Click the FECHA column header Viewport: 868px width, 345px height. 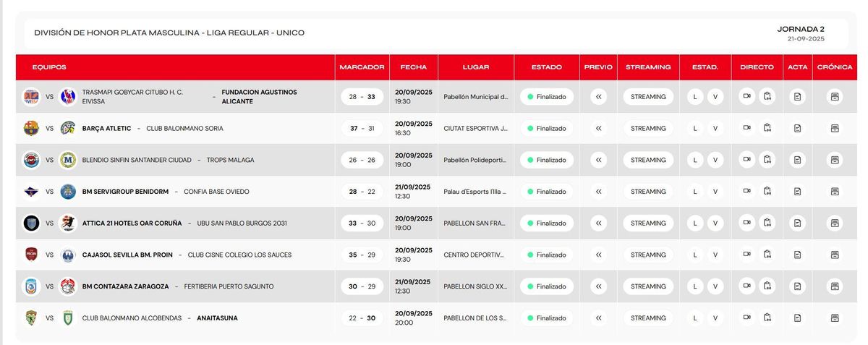[x=414, y=67]
